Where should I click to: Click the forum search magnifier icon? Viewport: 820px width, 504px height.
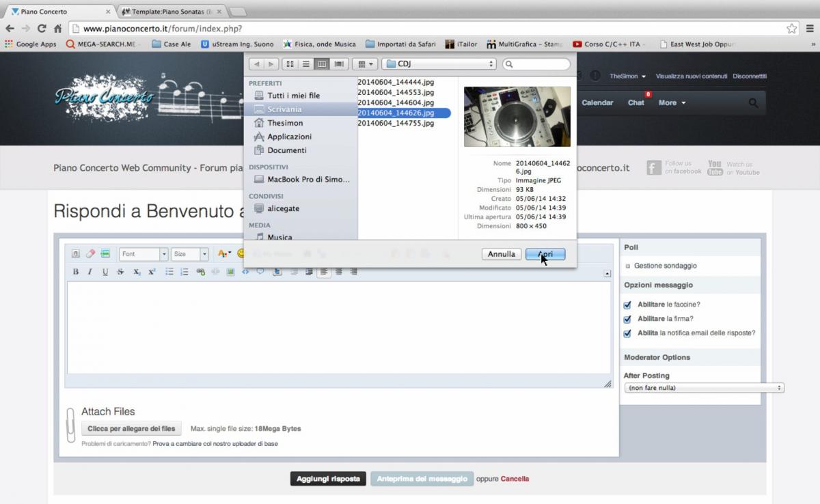coord(753,103)
